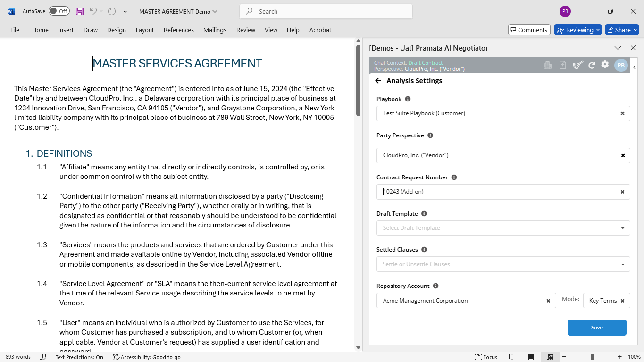Clear the Key Terms mode
Screen dimensions: 644x362
(622, 301)
